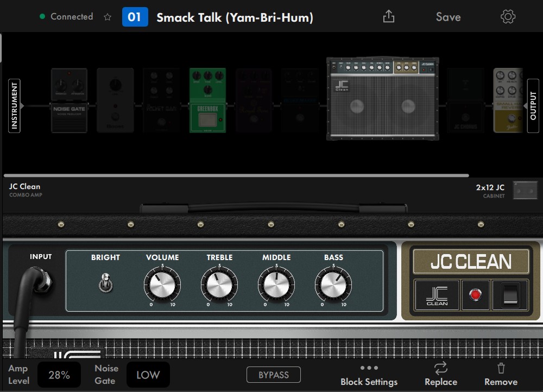Click the JC CLEAN nameplate on amp
This screenshot has width=543, height=392.
(471, 262)
